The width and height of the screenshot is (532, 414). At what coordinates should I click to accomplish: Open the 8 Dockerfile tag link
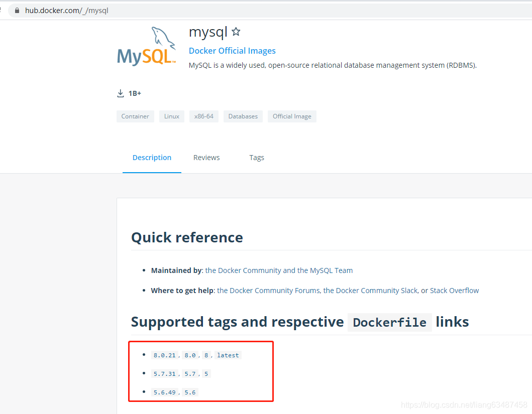(206, 355)
